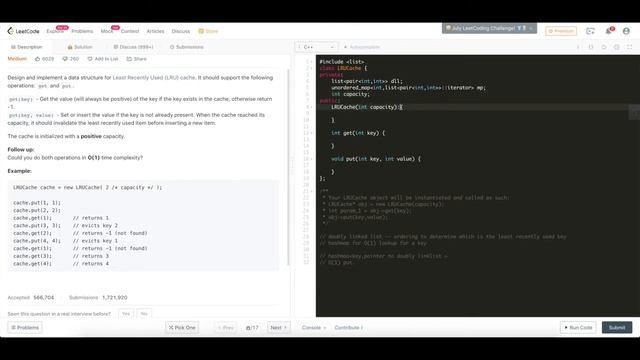Fold the get function at line 12
This screenshot has height=360, width=640.
[311, 133]
